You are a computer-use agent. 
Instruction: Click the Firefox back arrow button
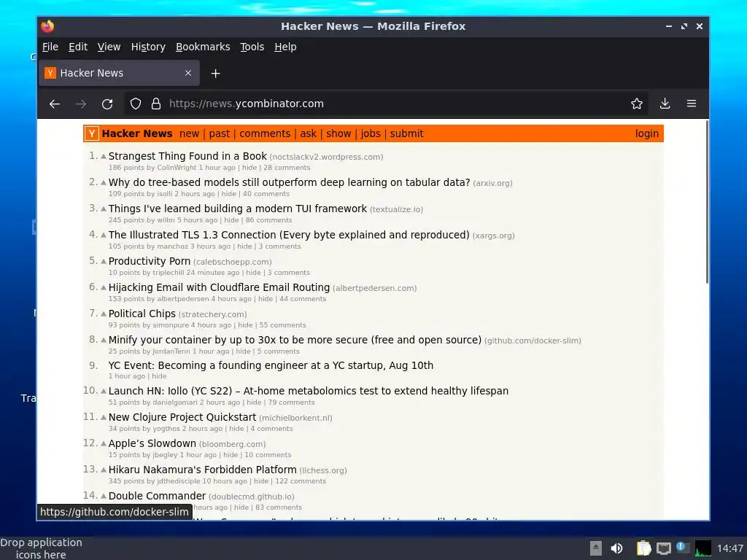point(54,104)
